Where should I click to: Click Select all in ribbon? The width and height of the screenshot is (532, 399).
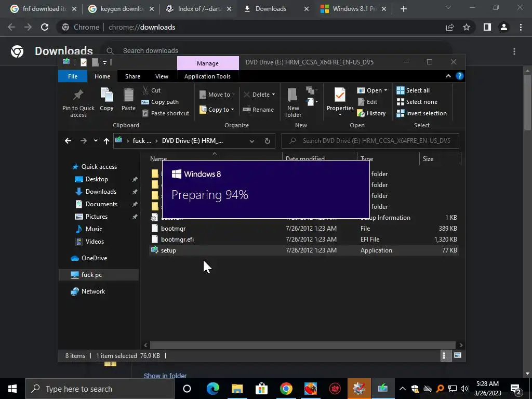413,90
